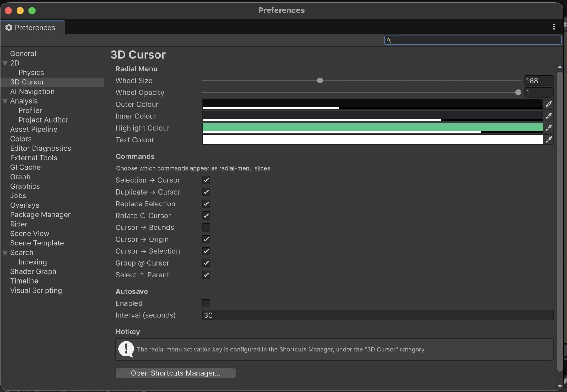This screenshot has height=392, width=567.
Task: Select Scene Template in the sidebar
Action: pos(37,243)
